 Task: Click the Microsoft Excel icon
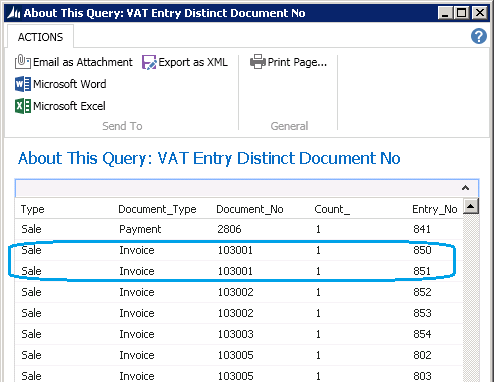tap(23, 106)
